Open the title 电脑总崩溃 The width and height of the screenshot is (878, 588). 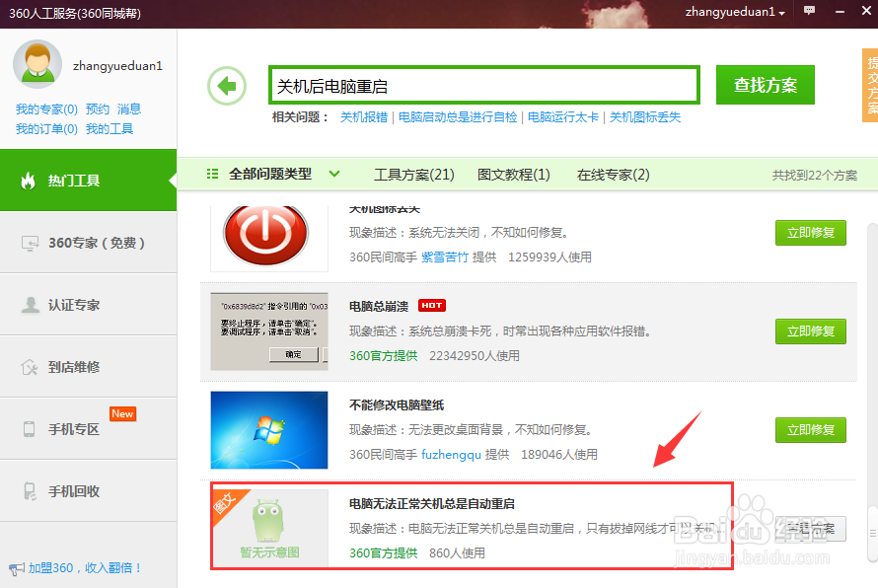pos(379,306)
